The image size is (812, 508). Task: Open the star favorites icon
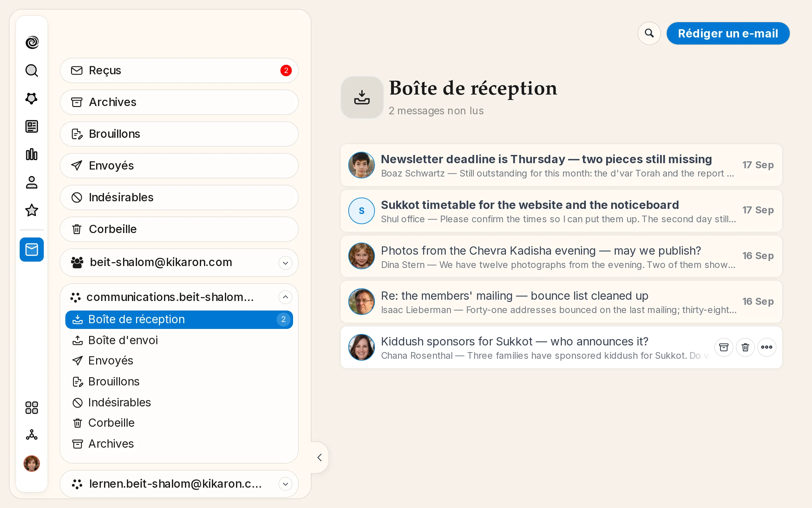click(32, 210)
